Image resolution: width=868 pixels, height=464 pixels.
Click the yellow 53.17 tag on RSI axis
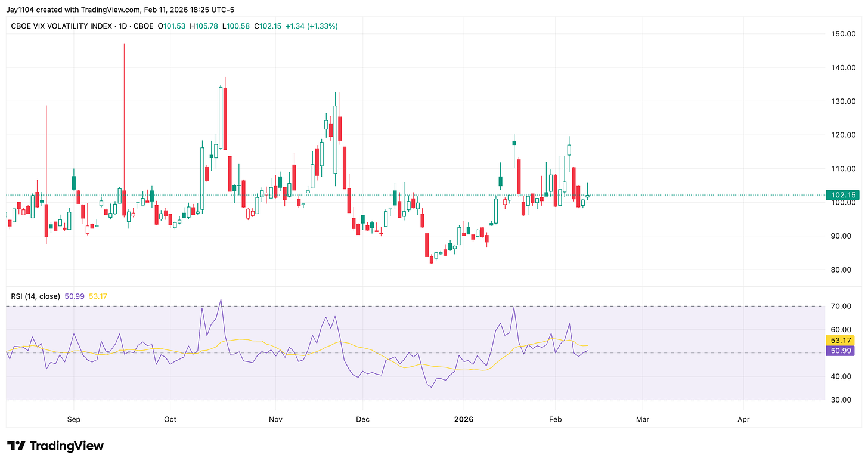(x=842, y=341)
